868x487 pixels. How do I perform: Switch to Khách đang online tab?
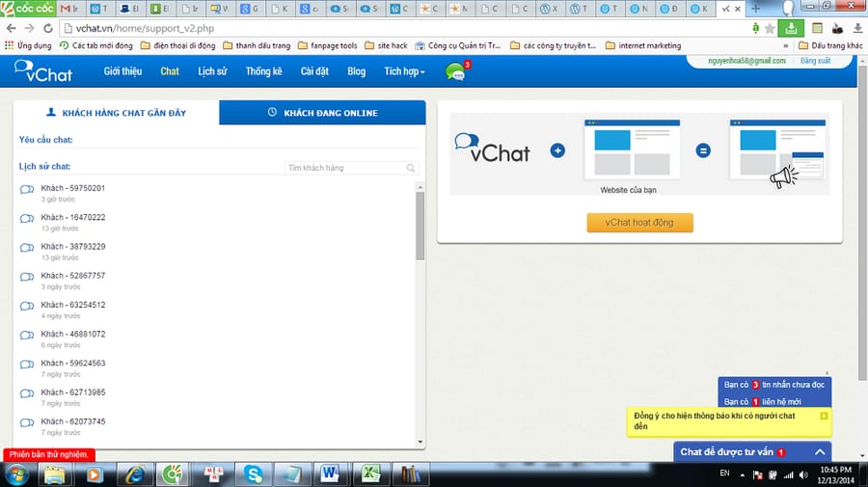(323, 113)
